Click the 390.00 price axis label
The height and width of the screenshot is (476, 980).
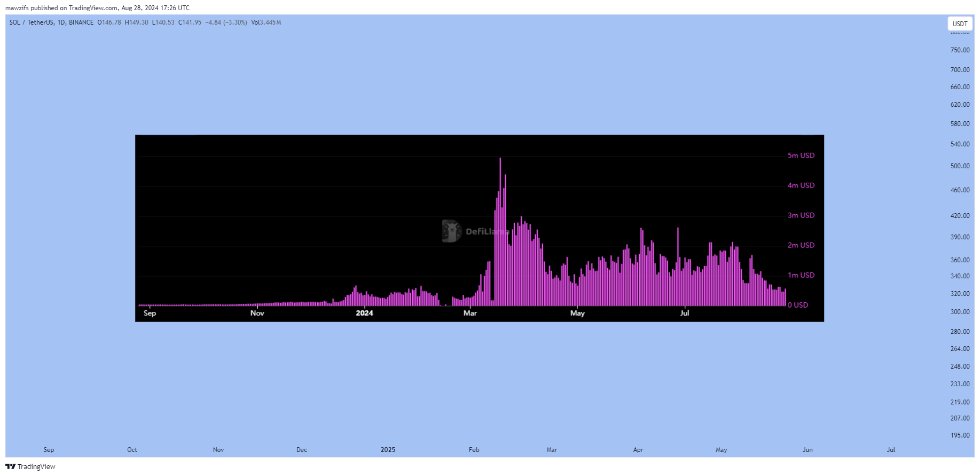pyautogui.click(x=960, y=237)
